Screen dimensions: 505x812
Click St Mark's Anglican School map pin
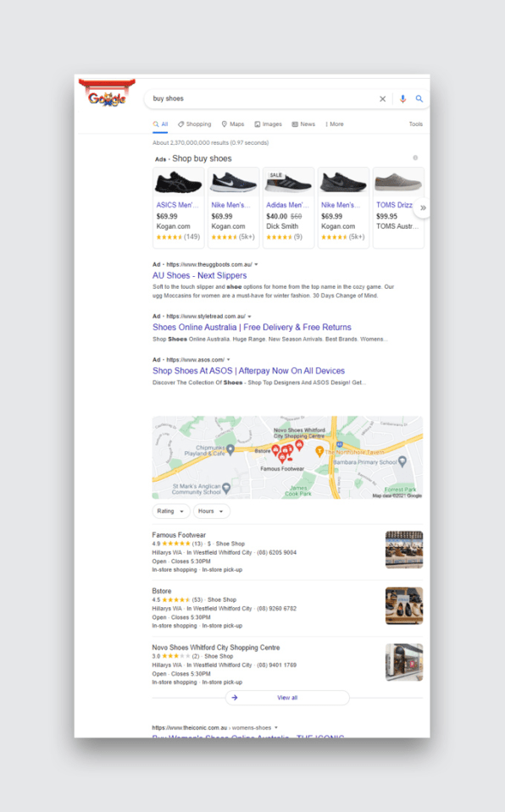point(226,488)
